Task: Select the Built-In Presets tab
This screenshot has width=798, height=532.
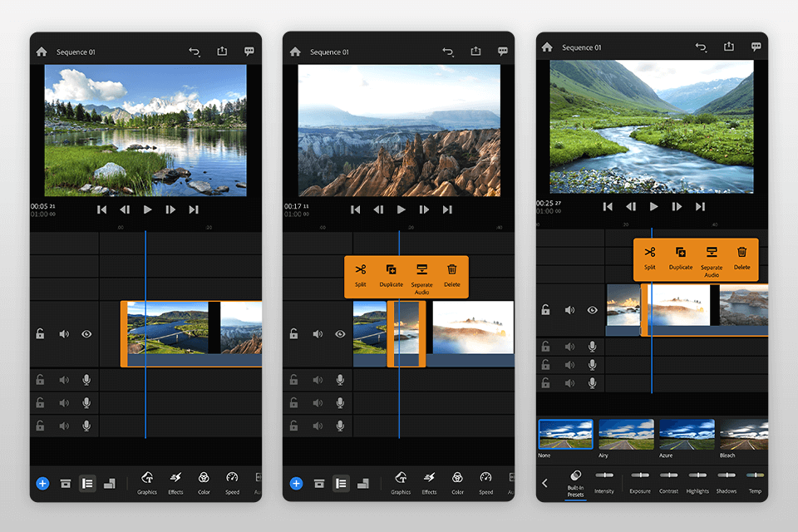Action: click(x=575, y=484)
